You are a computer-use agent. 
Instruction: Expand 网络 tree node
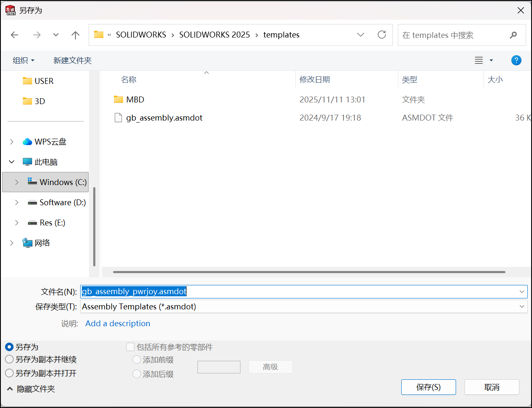click(12, 243)
